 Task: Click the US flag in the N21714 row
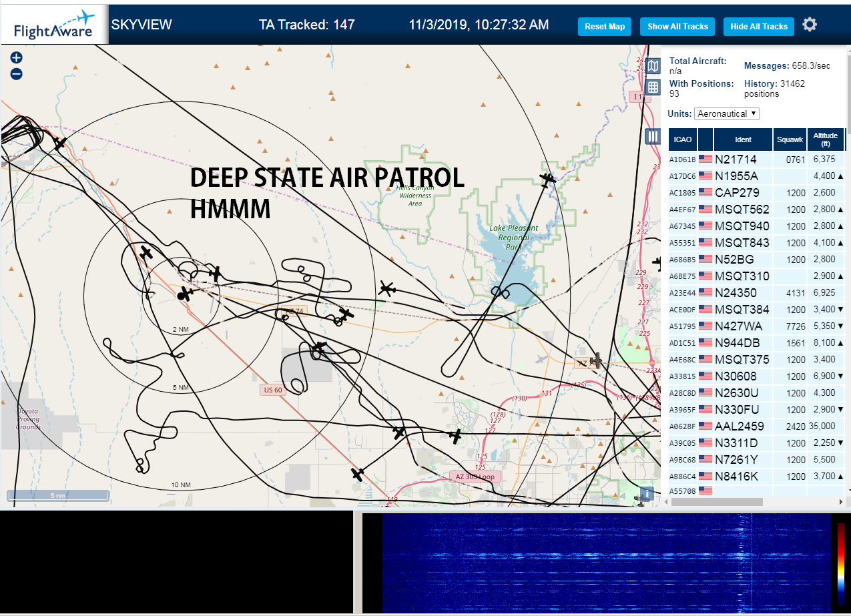[705, 160]
